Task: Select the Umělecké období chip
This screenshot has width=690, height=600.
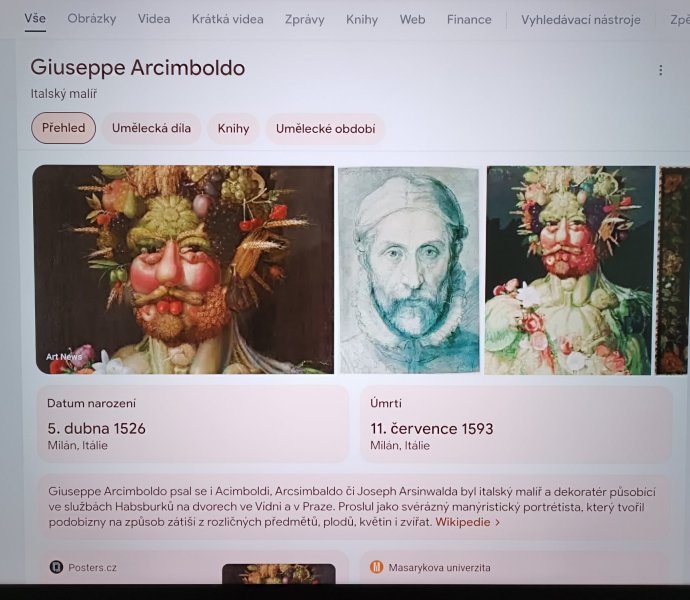Action: tap(326, 129)
